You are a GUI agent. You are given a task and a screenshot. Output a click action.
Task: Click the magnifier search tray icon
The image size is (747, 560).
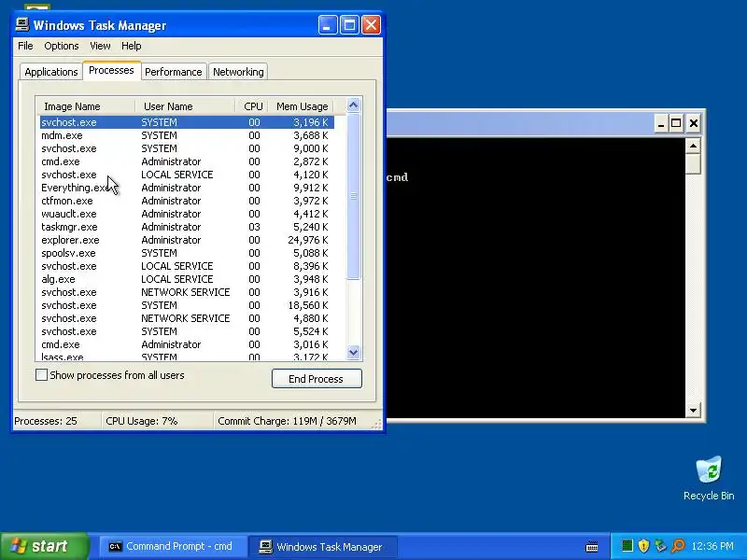pos(678,546)
